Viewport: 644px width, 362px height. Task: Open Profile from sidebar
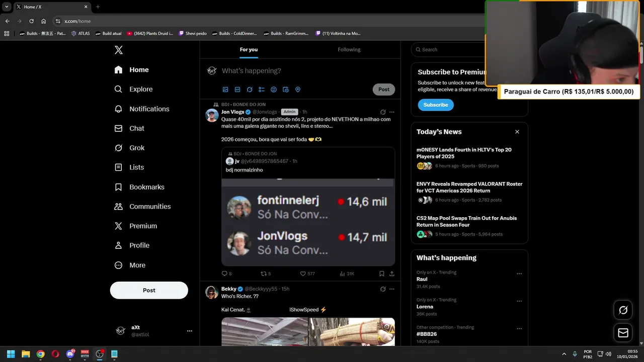pos(132,245)
